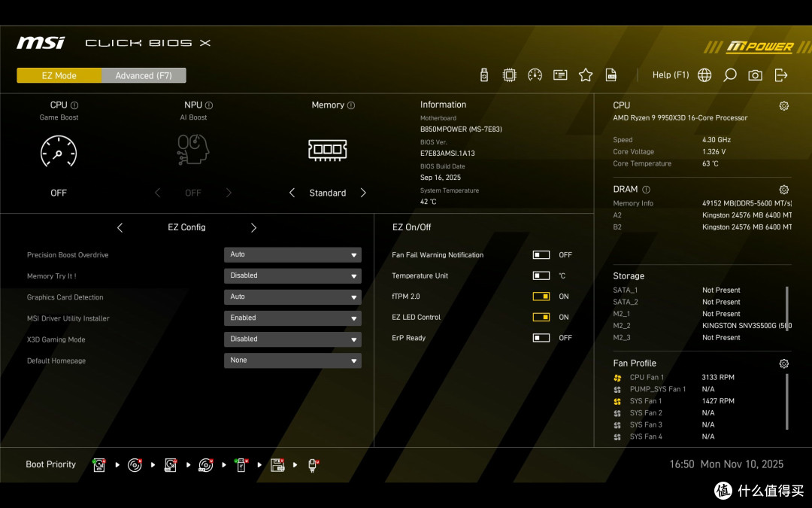Show info tooltip next to NPU

pyautogui.click(x=209, y=105)
